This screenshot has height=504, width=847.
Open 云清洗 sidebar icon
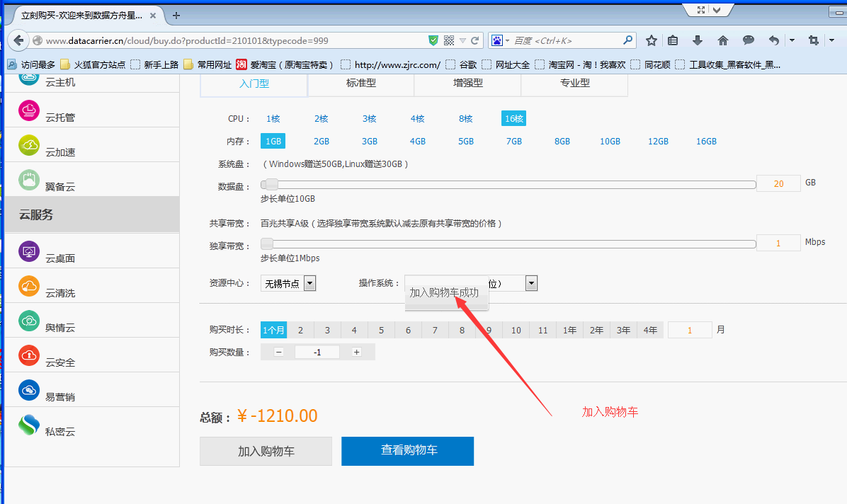[x=29, y=286]
